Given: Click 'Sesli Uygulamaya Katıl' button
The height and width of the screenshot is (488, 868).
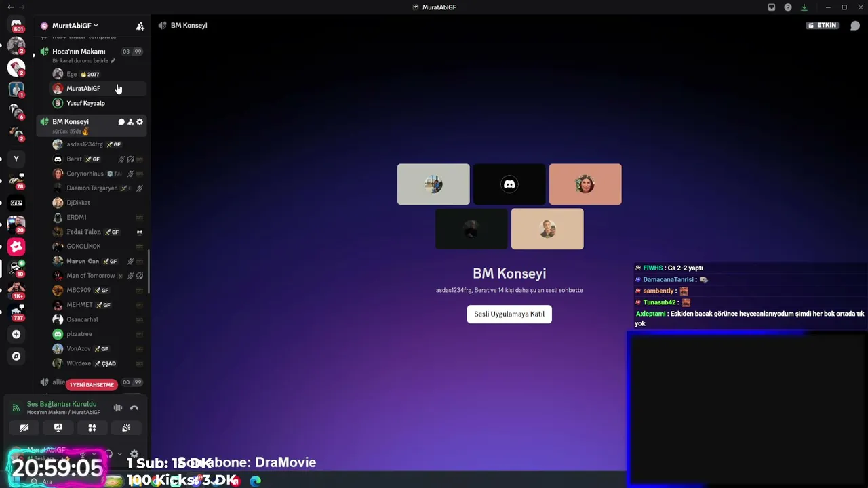Looking at the screenshot, I should click(509, 314).
